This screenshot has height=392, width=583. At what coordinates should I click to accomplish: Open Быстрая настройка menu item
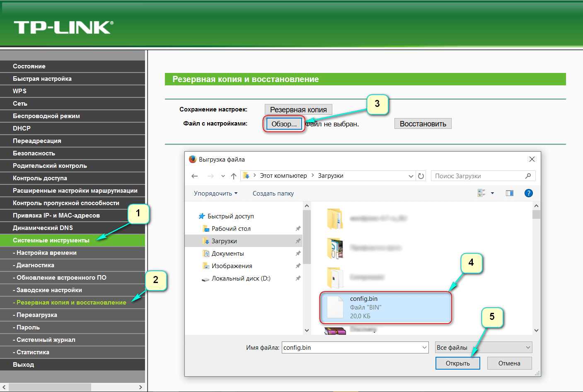(73, 79)
